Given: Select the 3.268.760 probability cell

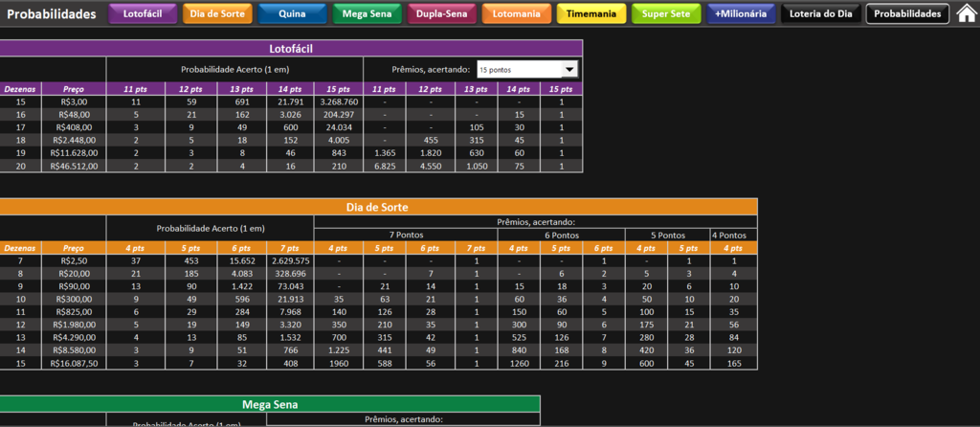Looking at the screenshot, I should pos(338,101).
